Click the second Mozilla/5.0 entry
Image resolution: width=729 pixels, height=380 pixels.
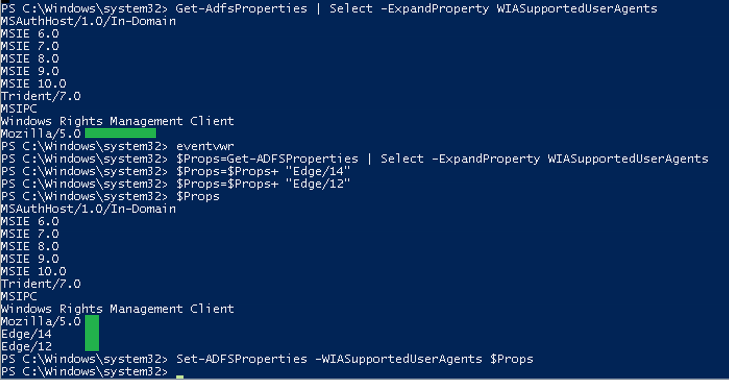[41, 321]
